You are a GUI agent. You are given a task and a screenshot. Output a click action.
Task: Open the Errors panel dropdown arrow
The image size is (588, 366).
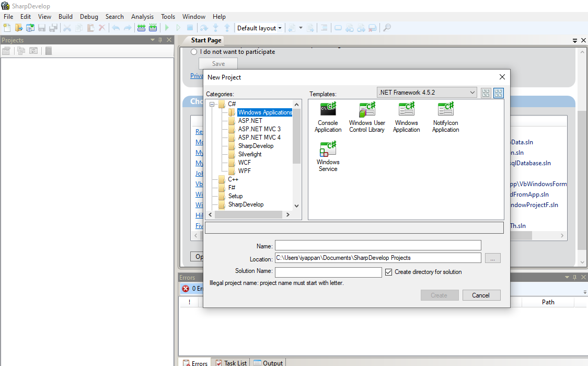click(567, 277)
